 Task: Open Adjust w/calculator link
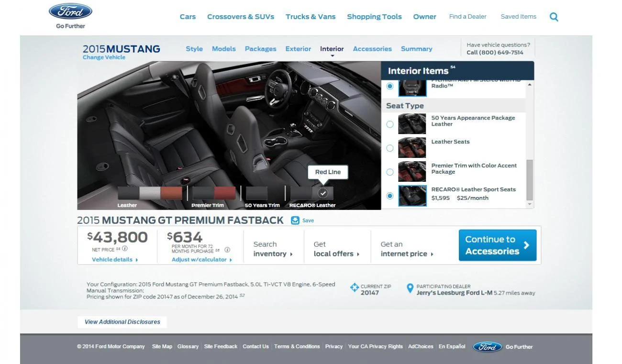point(202,260)
